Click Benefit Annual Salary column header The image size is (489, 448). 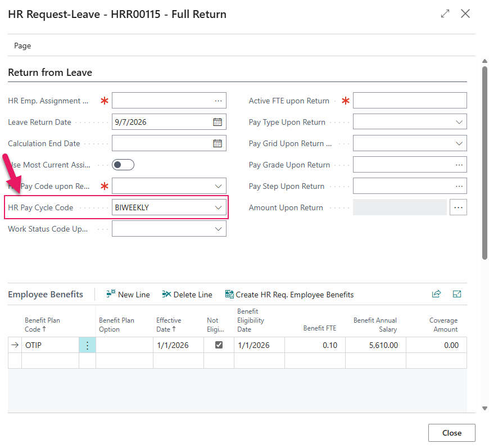pos(375,325)
